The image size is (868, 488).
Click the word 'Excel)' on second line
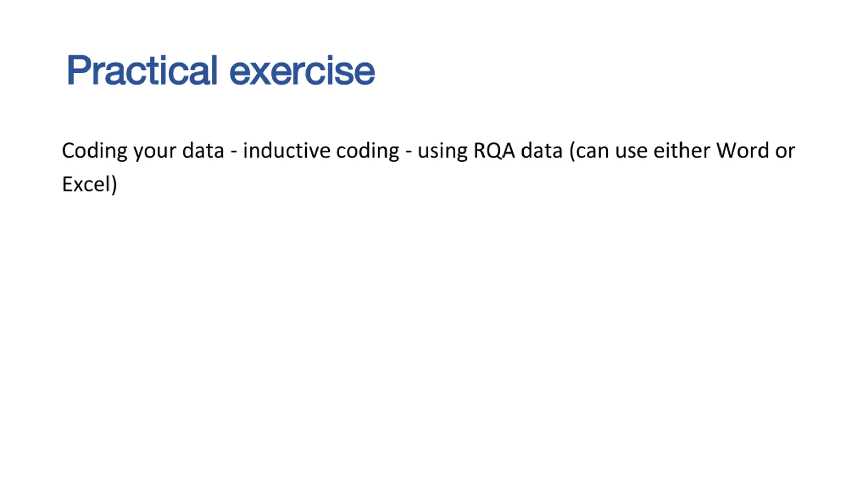click(90, 184)
